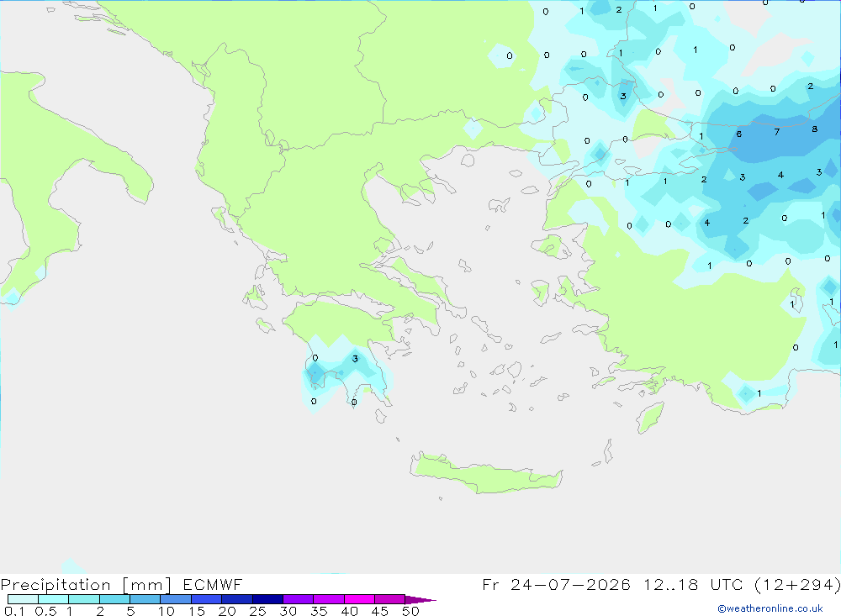Select the 0.5–1 mm legend color swatch
Viewport: 841px width, 616px height.
54,599
